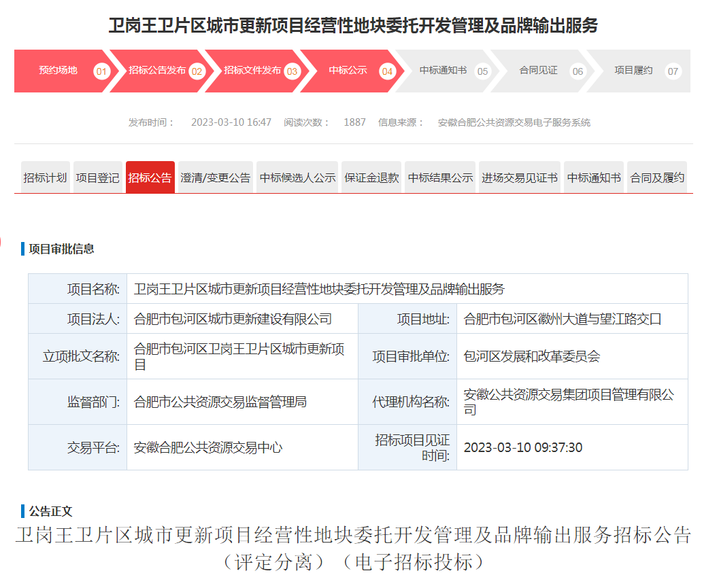Click the 项目审批单位 label cell
Viewport: 702px width, 588px height.
(x=407, y=356)
